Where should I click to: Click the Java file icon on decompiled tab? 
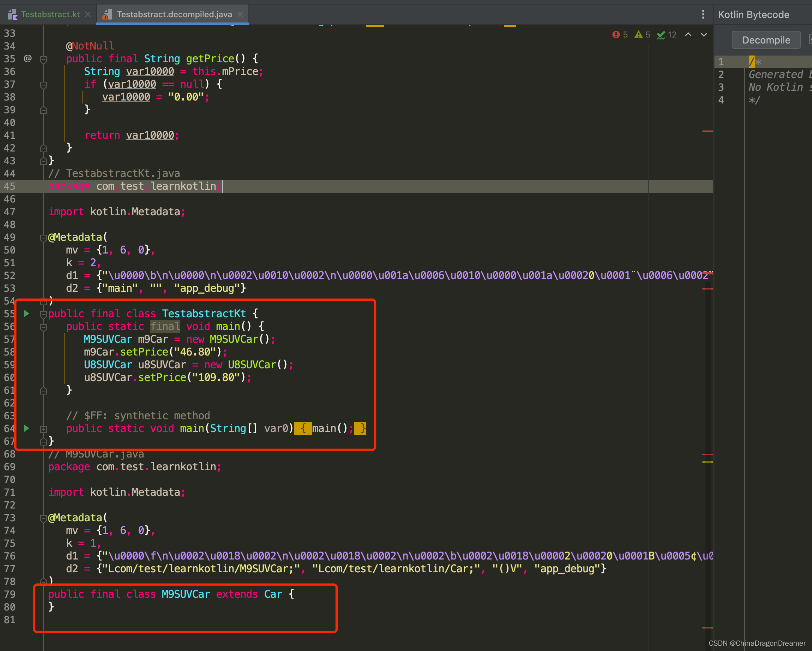107,15
